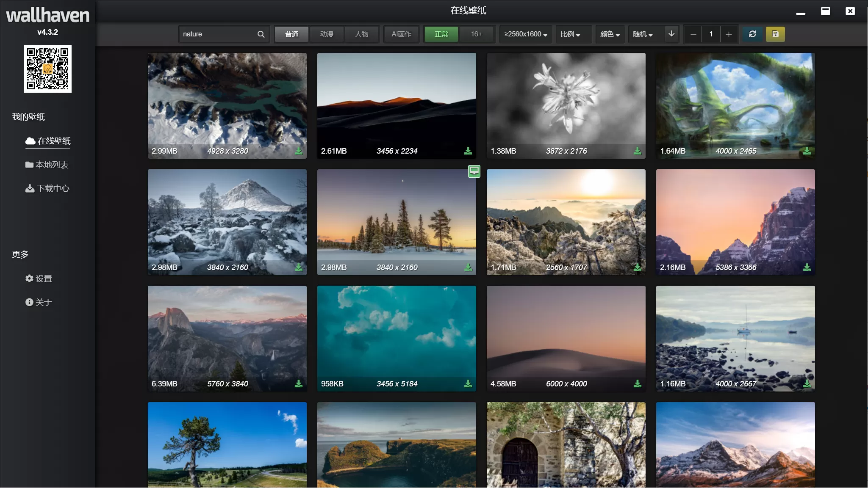Toggle the 人物 category filter

[361, 34]
